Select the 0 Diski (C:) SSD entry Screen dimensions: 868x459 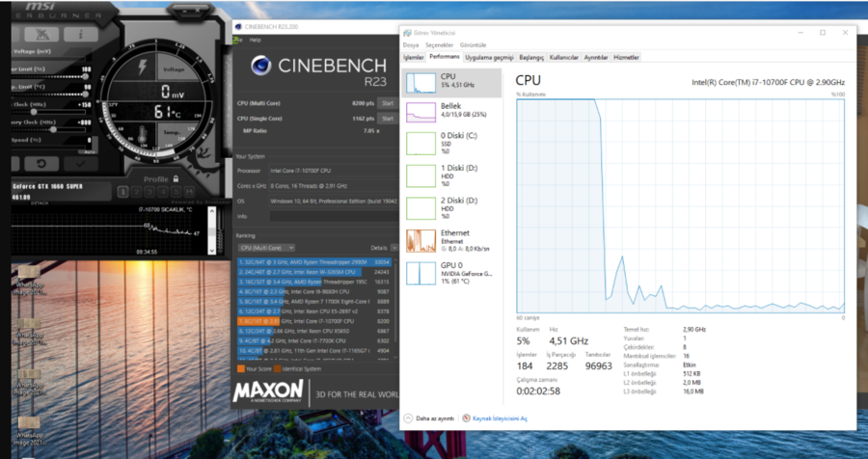[x=451, y=144]
